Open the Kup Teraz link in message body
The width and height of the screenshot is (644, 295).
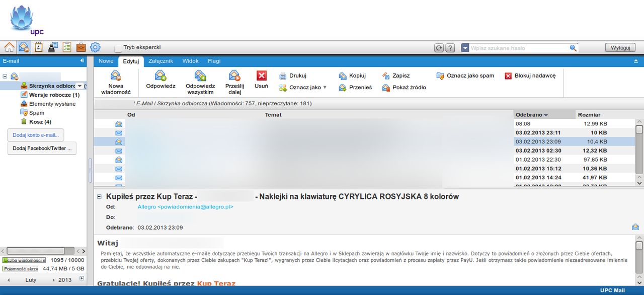click(x=216, y=284)
